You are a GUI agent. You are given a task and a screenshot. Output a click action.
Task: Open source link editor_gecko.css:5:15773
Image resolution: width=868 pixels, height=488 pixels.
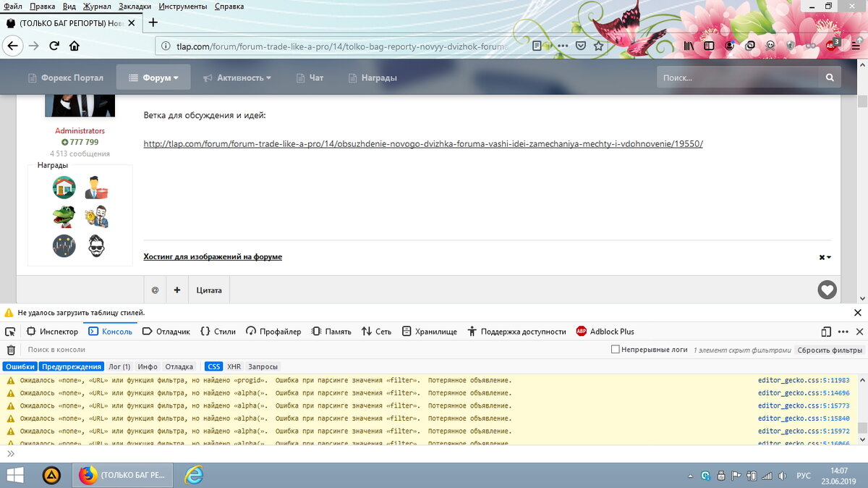tap(804, 405)
